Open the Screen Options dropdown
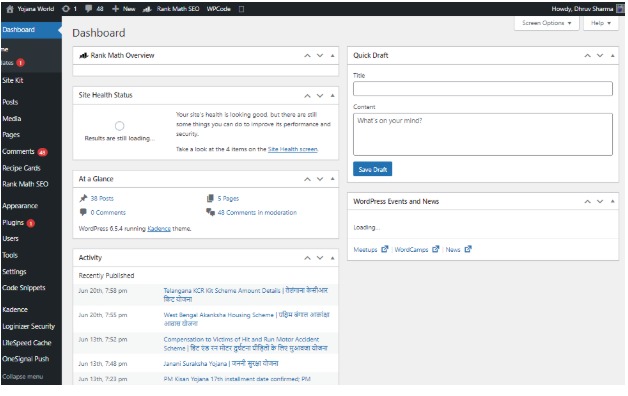The height and width of the screenshot is (396, 628). click(x=547, y=23)
